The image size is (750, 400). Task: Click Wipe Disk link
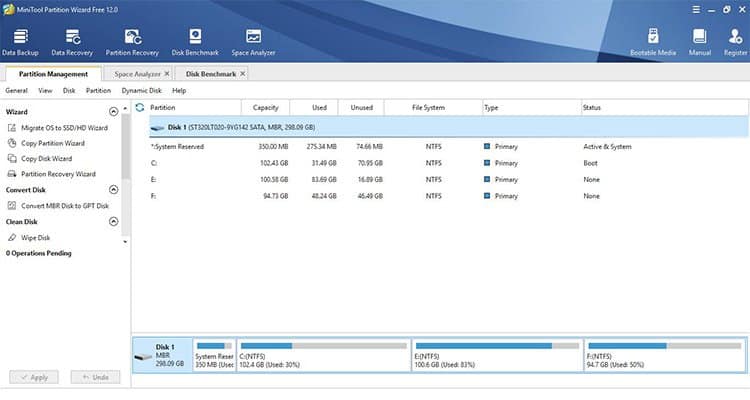coord(35,237)
